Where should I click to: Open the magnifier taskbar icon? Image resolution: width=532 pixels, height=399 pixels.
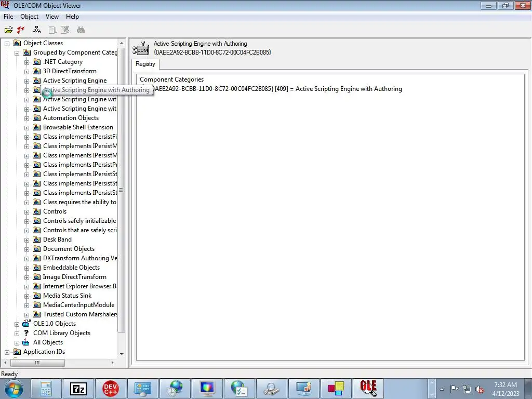coord(271,389)
